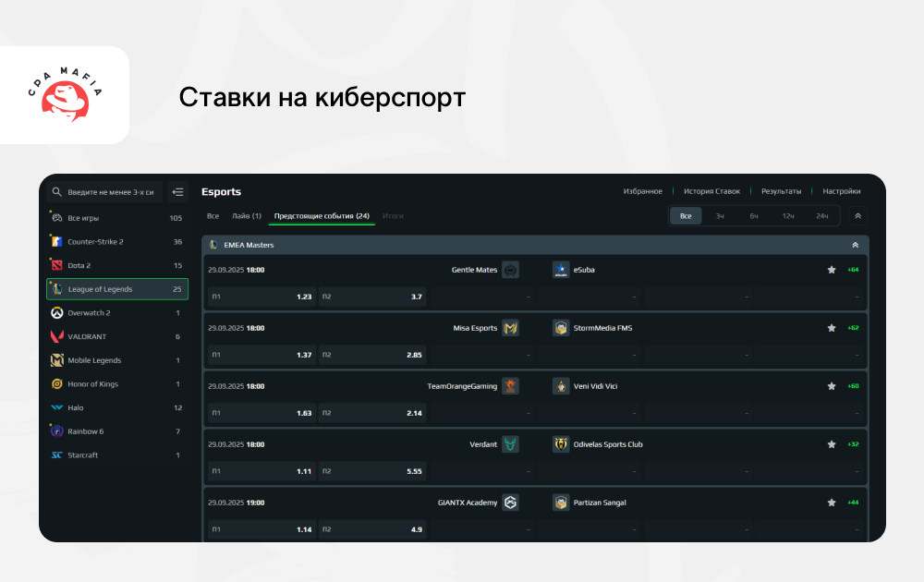924x582 pixels.
Task: Click the Gentle Mates team logo
Action: pos(510,270)
